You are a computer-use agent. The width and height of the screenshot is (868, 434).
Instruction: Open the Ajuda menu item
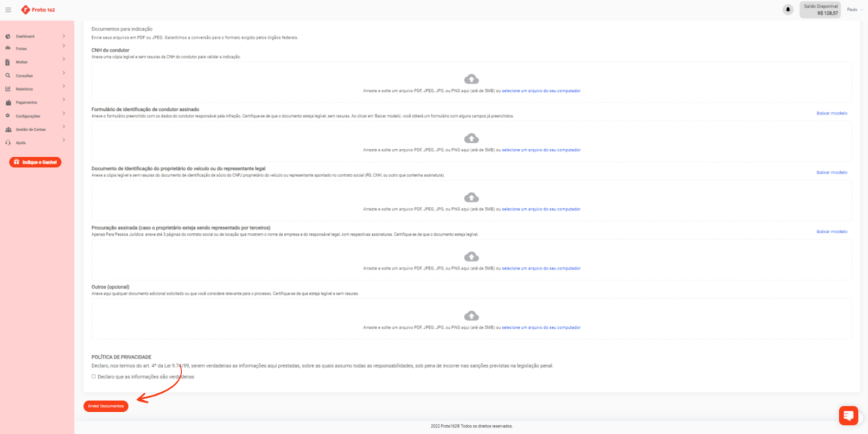(x=21, y=143)
